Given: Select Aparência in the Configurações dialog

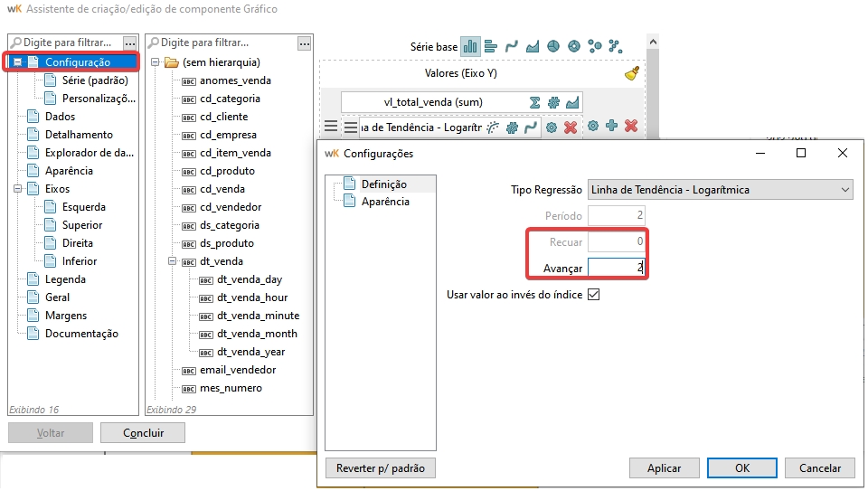Looking at the screenshot, I should tap(385, 202).
